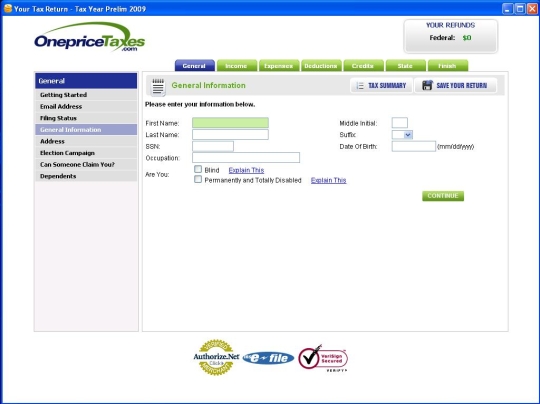The width and height of the screenshot is (540, 404).
Task: Click the Authorize.Net verified merchant seal
Action: 216,357
